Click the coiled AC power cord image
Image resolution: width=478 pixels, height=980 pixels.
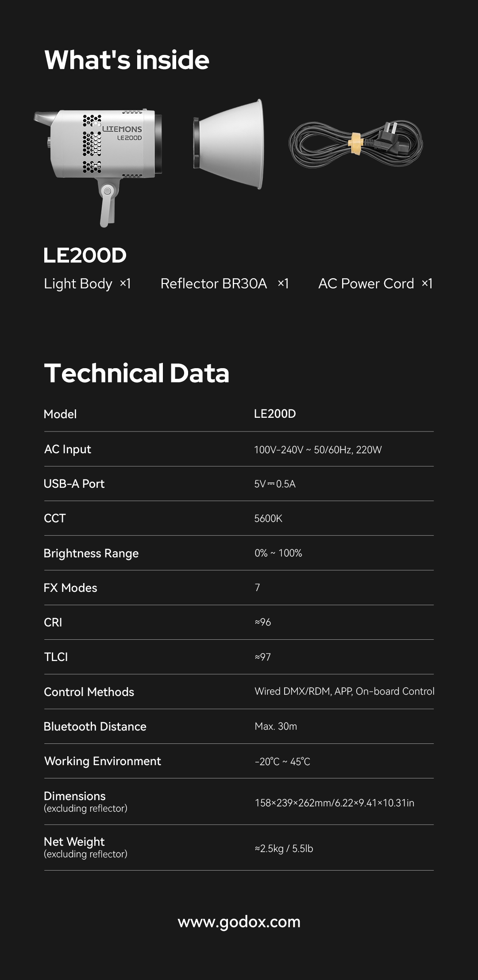click(x=356, y=144)
